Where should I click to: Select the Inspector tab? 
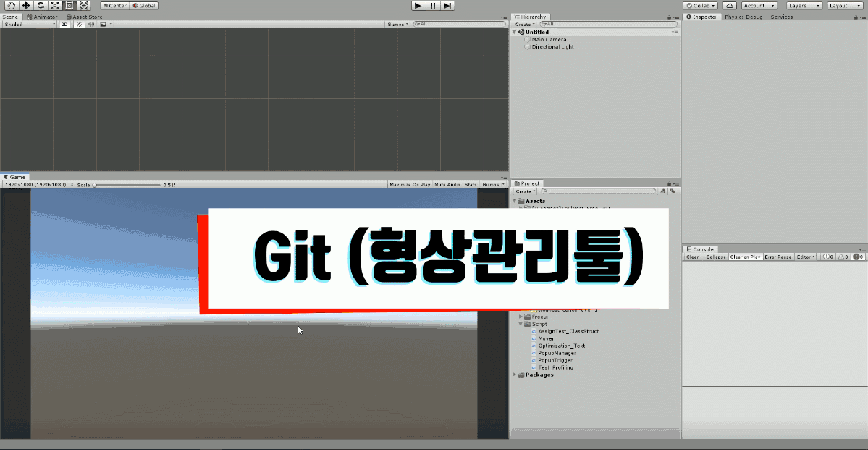702,17
